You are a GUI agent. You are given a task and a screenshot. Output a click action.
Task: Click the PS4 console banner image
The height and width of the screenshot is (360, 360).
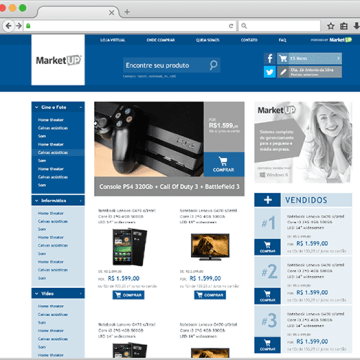[149, 139]
